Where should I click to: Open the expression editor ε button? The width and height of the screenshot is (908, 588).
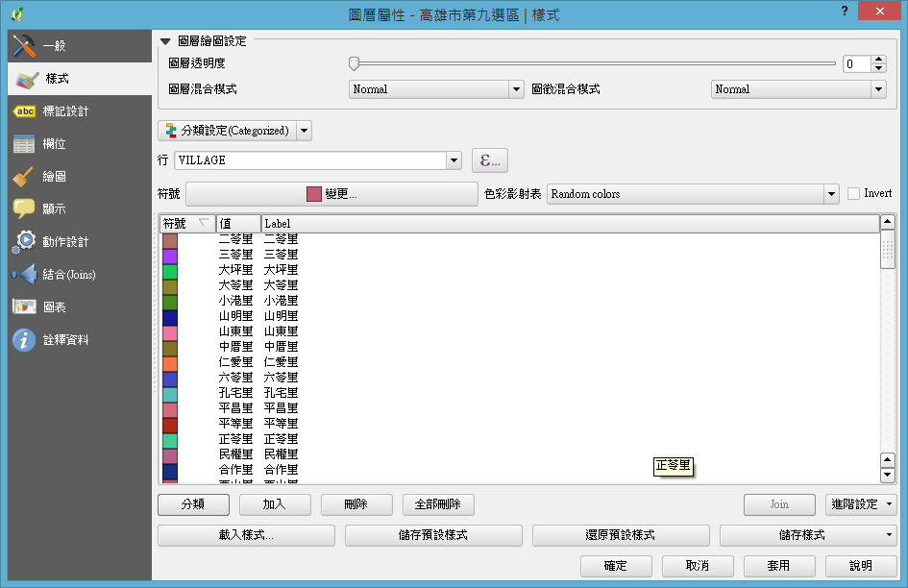tap(490, 160)
